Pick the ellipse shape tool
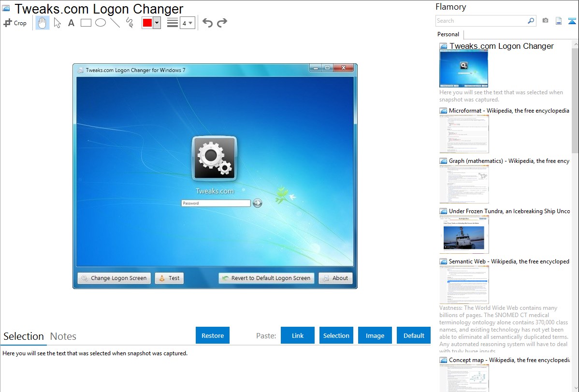Screen dimensions: 579x392 (101, 23)
